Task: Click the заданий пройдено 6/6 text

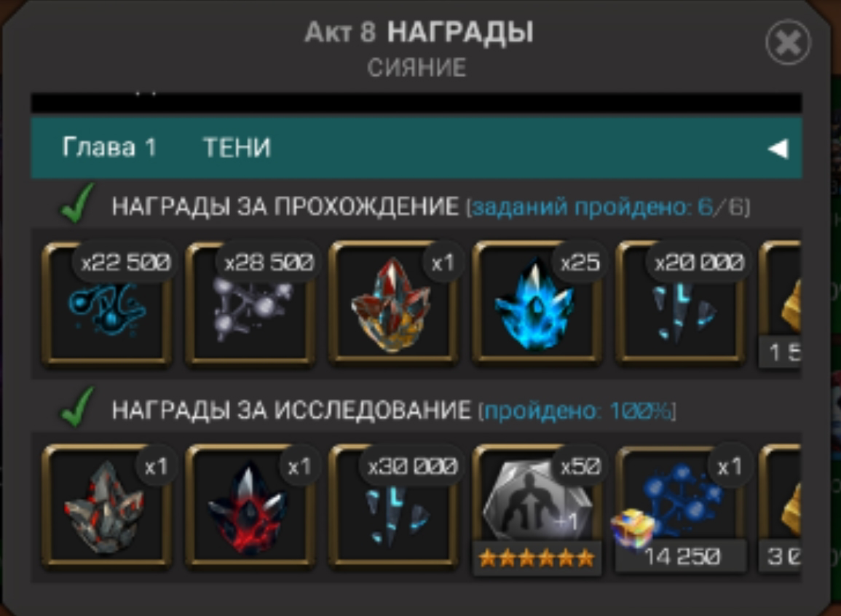Action: (608, 207)
